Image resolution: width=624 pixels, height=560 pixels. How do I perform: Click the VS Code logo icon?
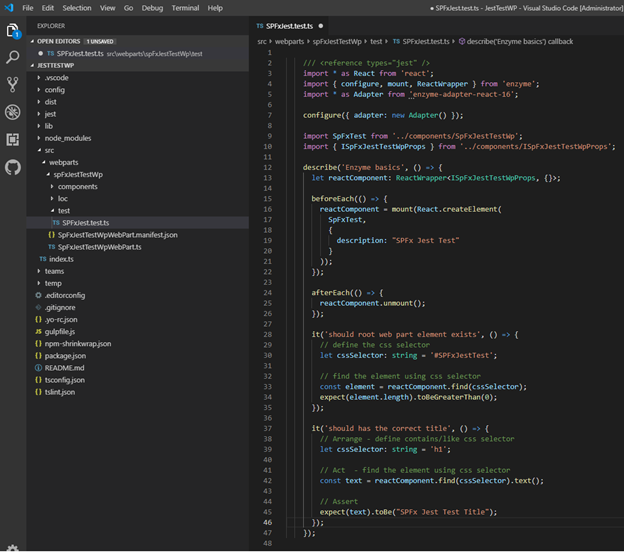pos(8,7)
